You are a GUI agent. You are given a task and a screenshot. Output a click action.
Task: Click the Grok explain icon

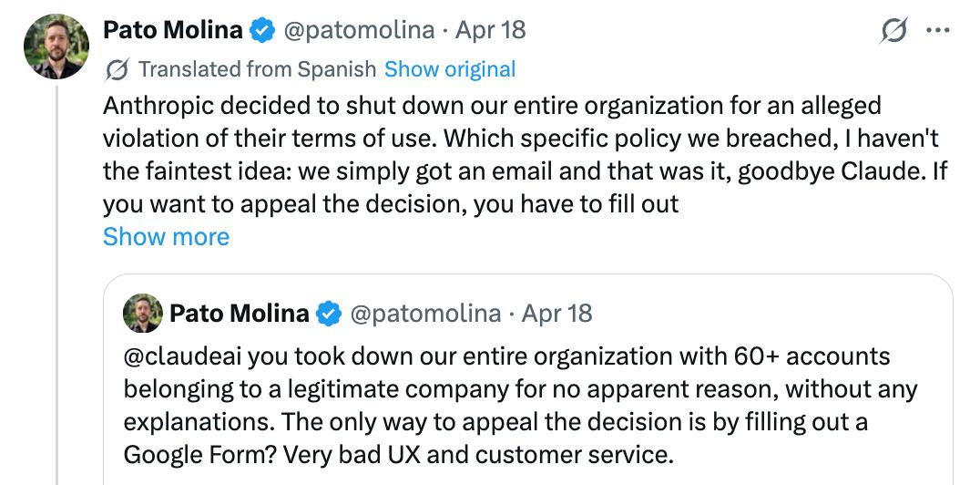click(893, 31)
